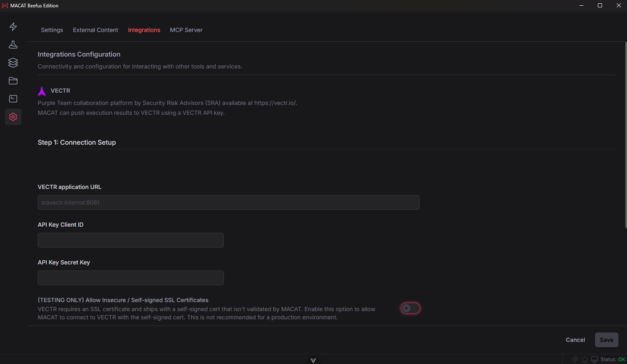Click 'Connectivity and configuration' subtitle text

click(140, 66)
